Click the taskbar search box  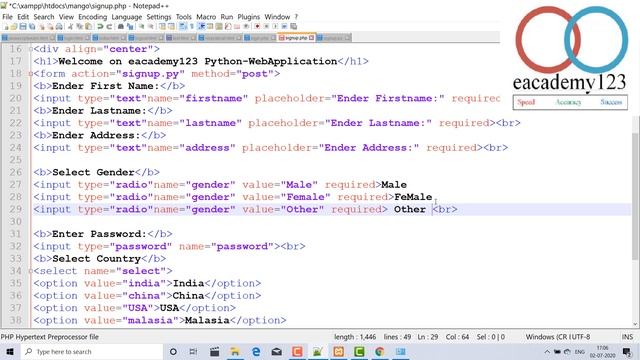(x=92, y=351)
